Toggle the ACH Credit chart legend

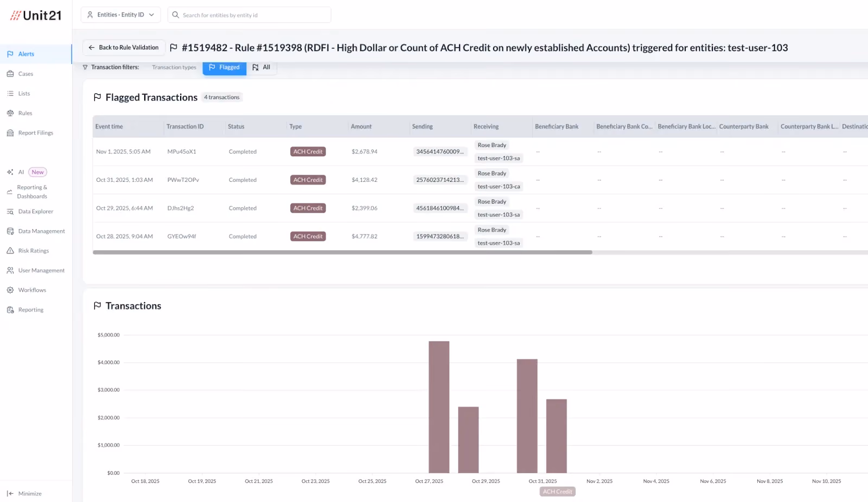click(557, 492)
